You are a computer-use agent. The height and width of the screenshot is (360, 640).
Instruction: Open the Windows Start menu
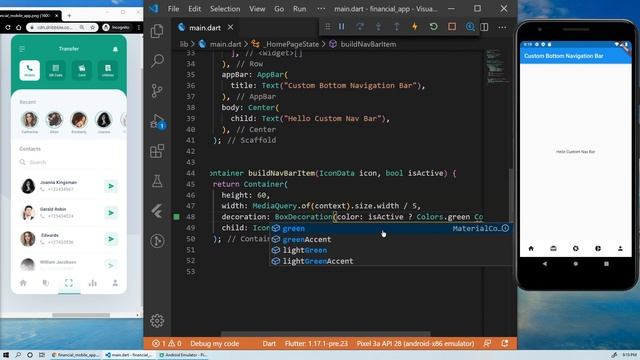tap(6, 355)
